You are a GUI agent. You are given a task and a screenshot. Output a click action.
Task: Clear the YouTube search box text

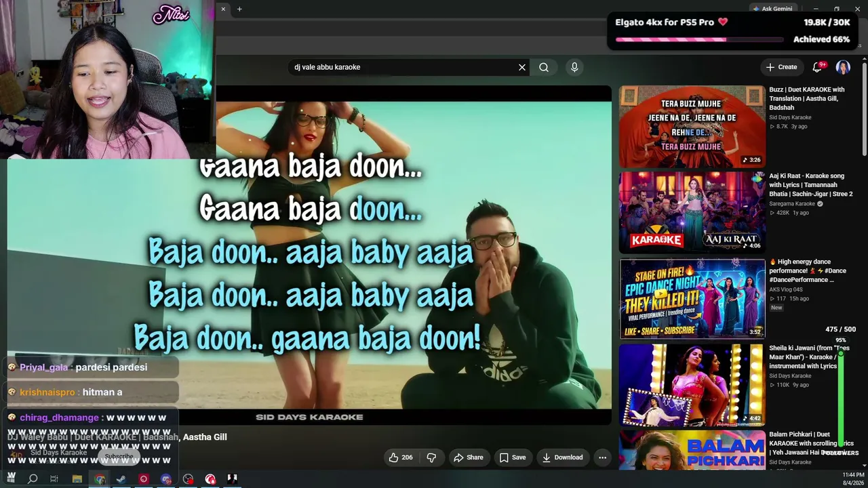[x=522, y=67]
